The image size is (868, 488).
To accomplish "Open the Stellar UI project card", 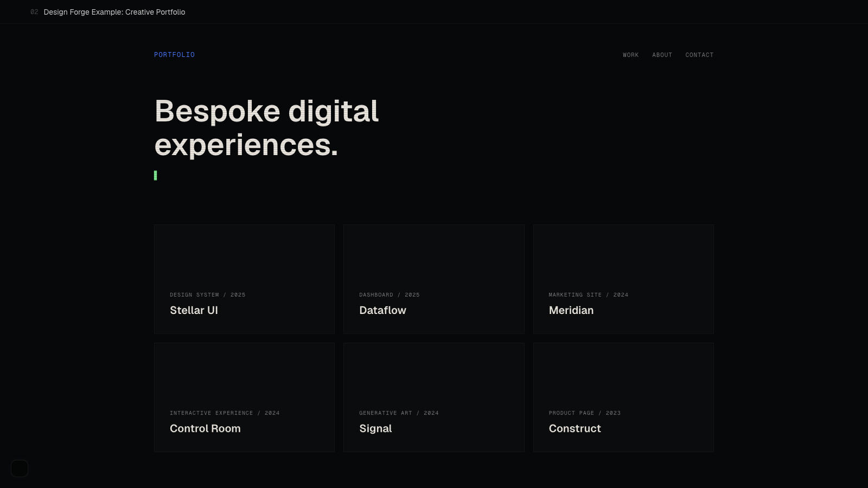I will [244, 279].
